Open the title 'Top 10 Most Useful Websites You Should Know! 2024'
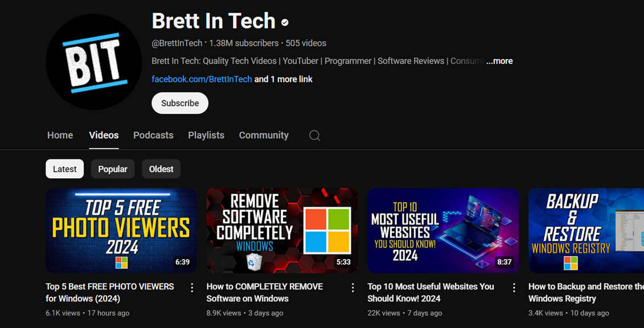 [x=430, y=292]
